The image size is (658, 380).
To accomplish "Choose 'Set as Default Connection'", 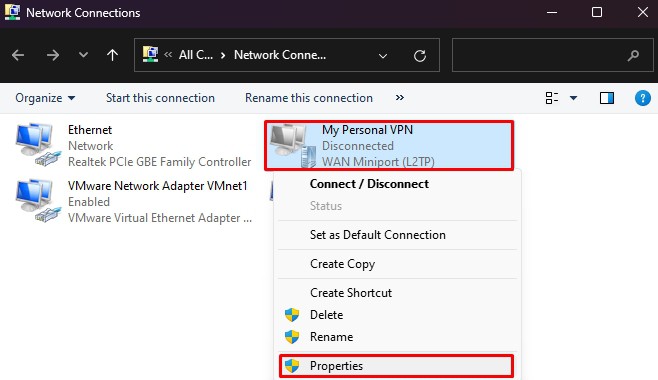I will 397,235.
